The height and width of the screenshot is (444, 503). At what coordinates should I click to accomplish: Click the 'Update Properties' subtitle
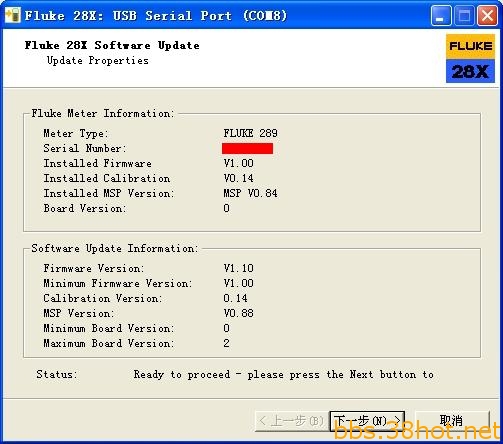[x=98, y=61]
